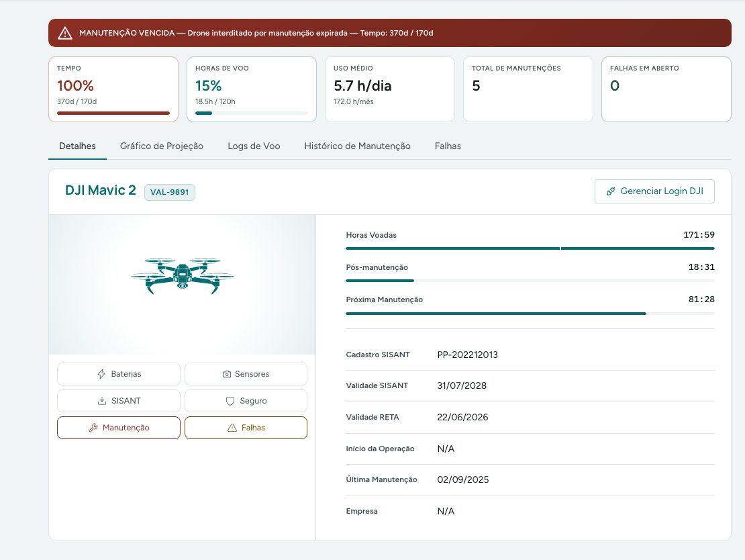Viewport: 745px width, 560px height.
Task: Click the Horas Voadas progress bar
Action: 530,248
